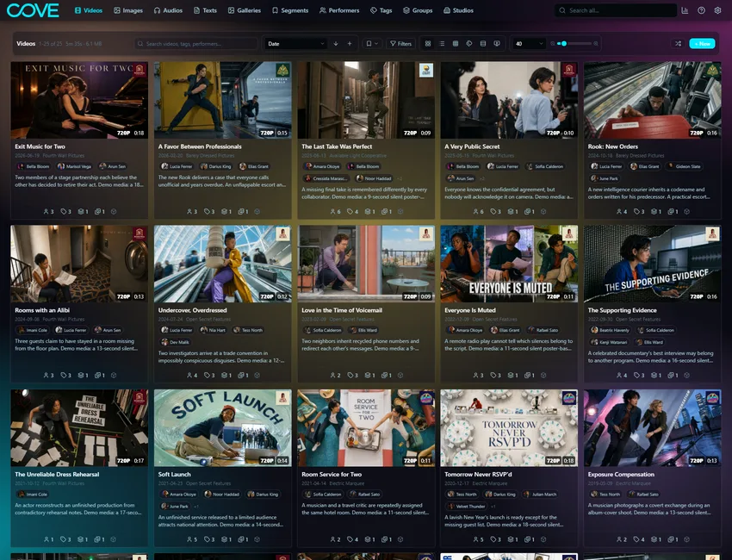Viewport: 732px width, 560px height.
Task: Click tags count icon on Room Service for Two
Action: [352, 539]
